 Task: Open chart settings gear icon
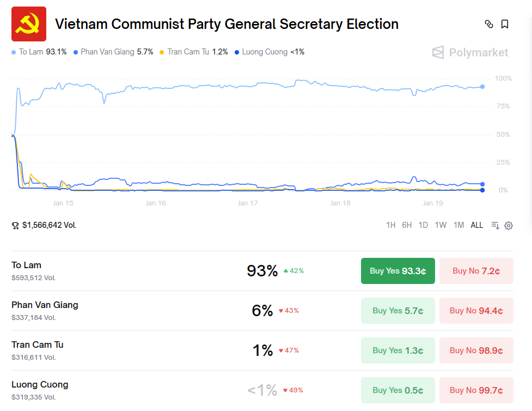pos(509,225)
